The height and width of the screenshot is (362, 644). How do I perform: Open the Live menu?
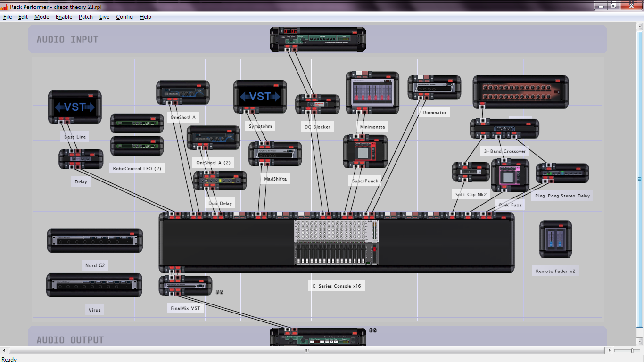click(x=104, y=17)
